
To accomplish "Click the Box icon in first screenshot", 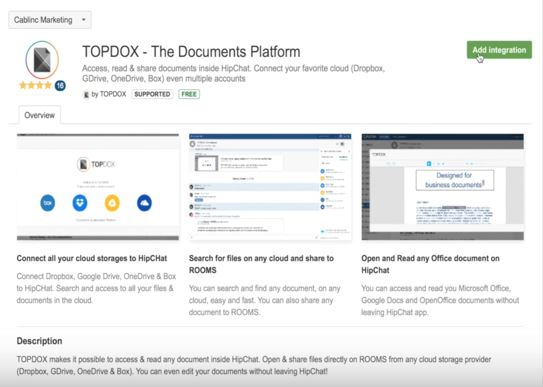I will 47,203.
